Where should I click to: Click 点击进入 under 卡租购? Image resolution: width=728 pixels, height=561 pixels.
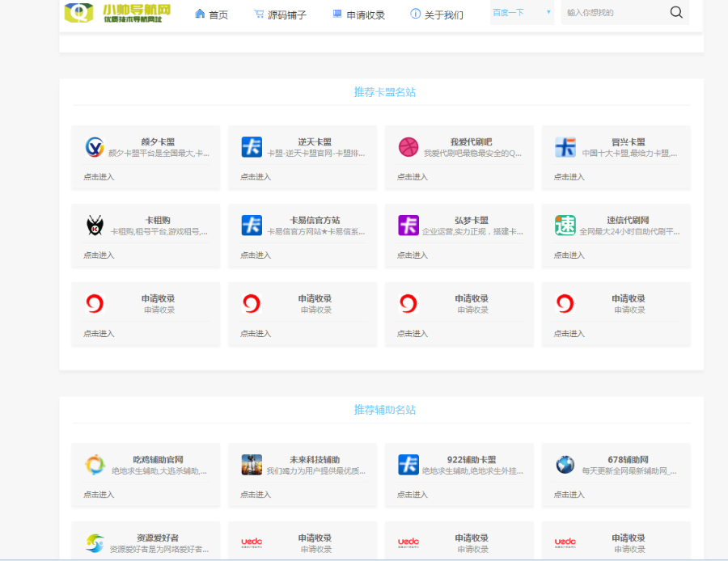point(99,255)
